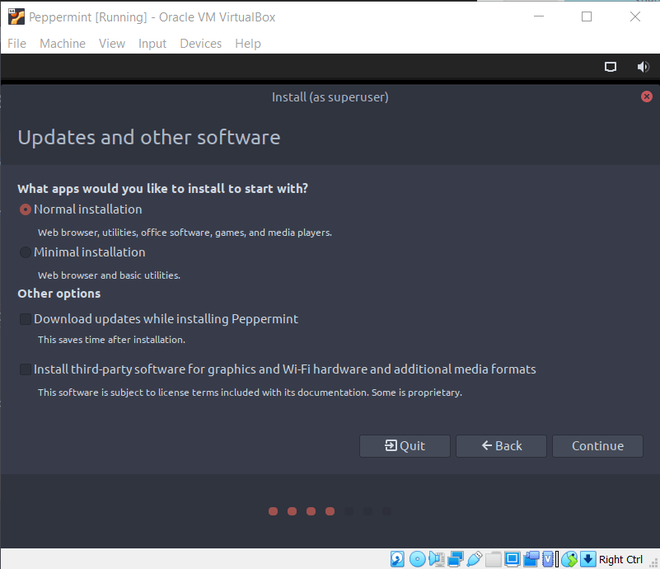Open the Devices menu
660x569 pixels.
click(x=201, y=43)
